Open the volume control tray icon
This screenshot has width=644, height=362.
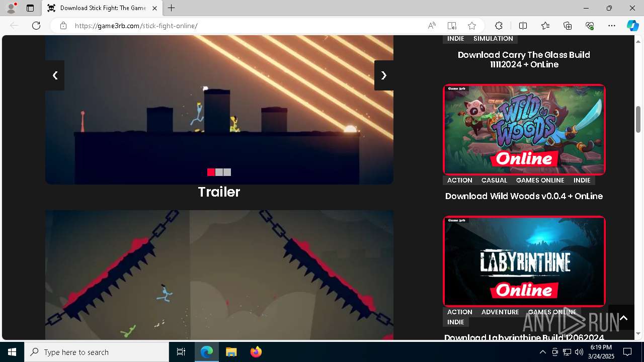[579, 352]
